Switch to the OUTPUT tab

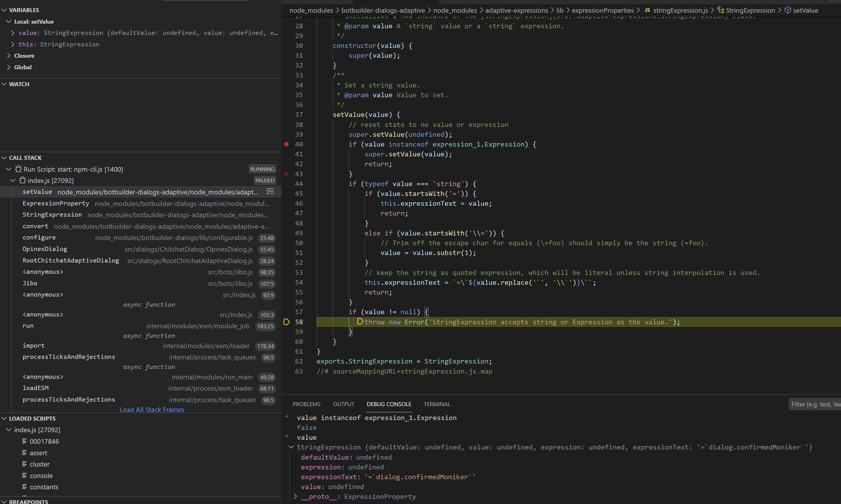tap(343, 404)
